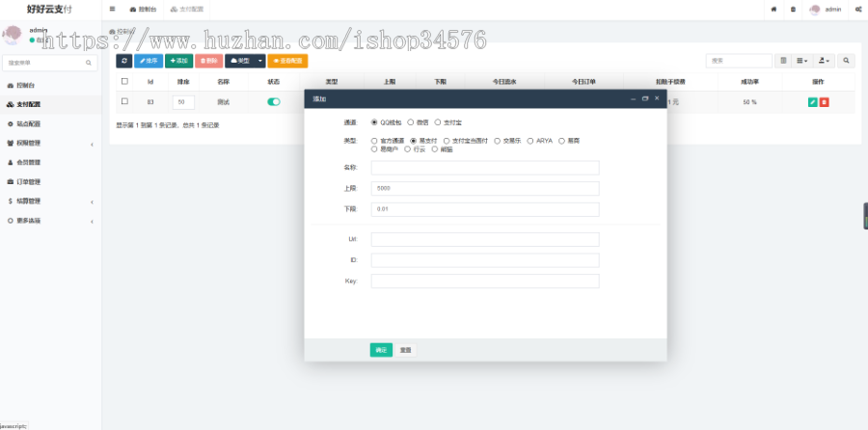This screenshot has width=868, height=430.
Task: Select the ARYA type radio
Action: point(530,141)
